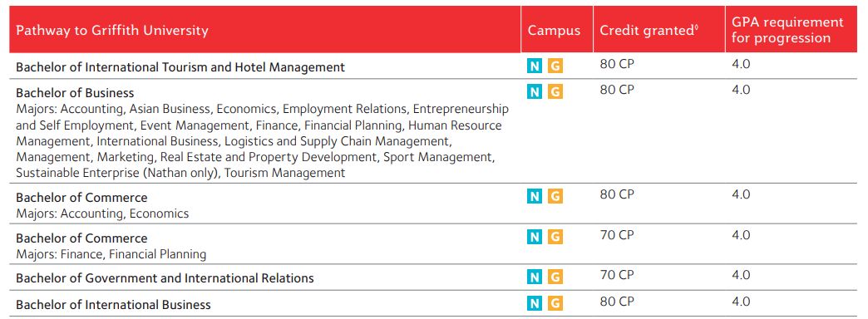Viewport: 868px width, 319px height.
Task: Click N campus badge for International Tourism and Hotel Management
Action: 535,66
